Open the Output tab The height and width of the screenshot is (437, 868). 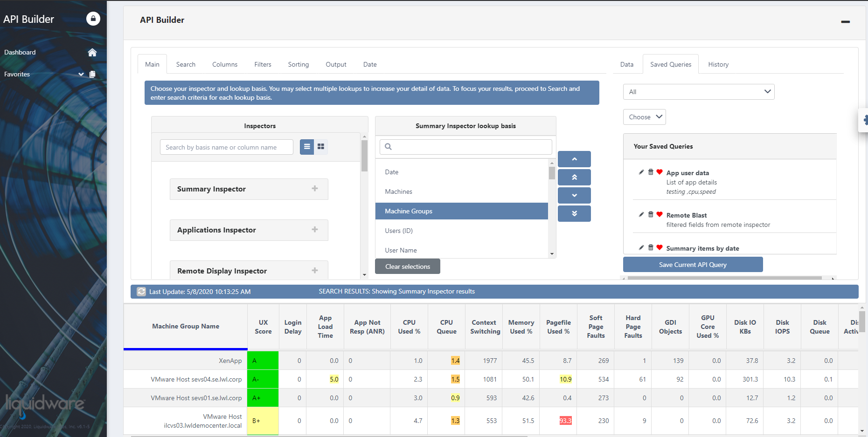[336, 64]
